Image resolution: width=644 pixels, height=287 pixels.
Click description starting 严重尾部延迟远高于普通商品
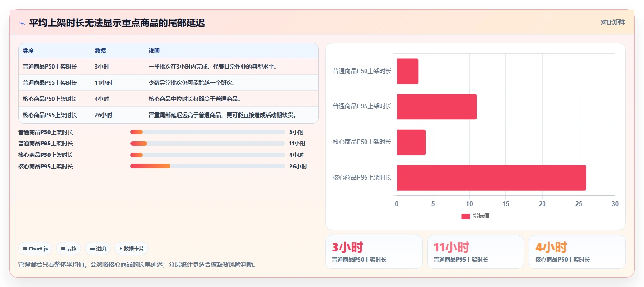pyautogui.click(x=222, y=115)
